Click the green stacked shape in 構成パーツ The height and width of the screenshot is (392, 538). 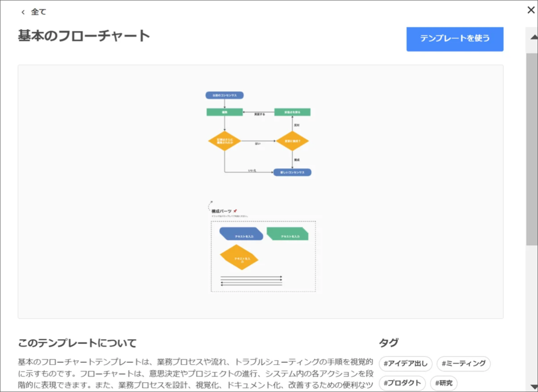click(x=287, y=234)
